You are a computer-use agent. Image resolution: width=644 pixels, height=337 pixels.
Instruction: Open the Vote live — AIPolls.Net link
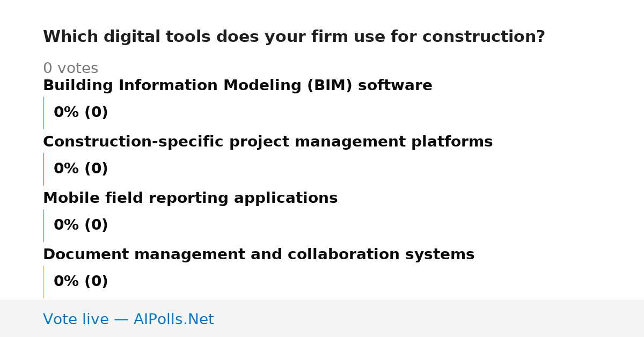[128, 320]
